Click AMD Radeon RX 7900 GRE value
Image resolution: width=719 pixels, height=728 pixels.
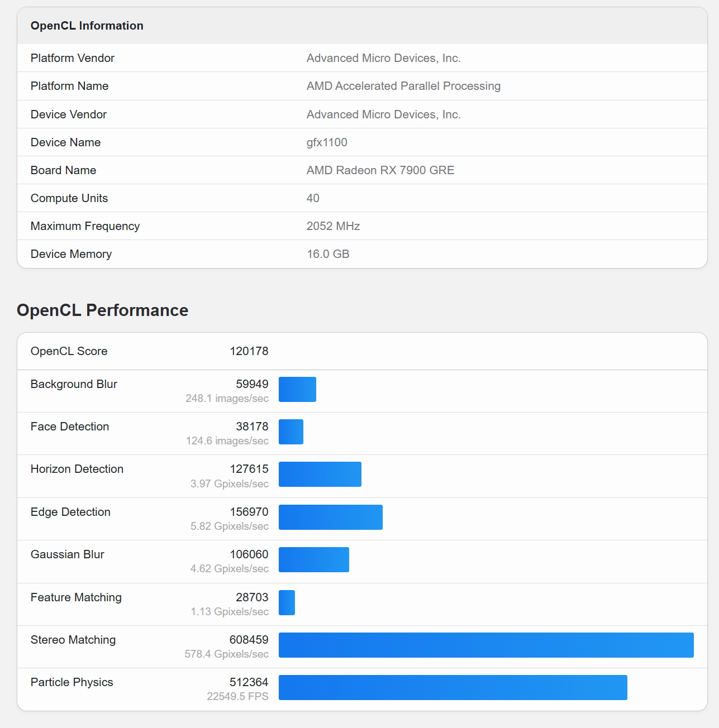point(380,170)
